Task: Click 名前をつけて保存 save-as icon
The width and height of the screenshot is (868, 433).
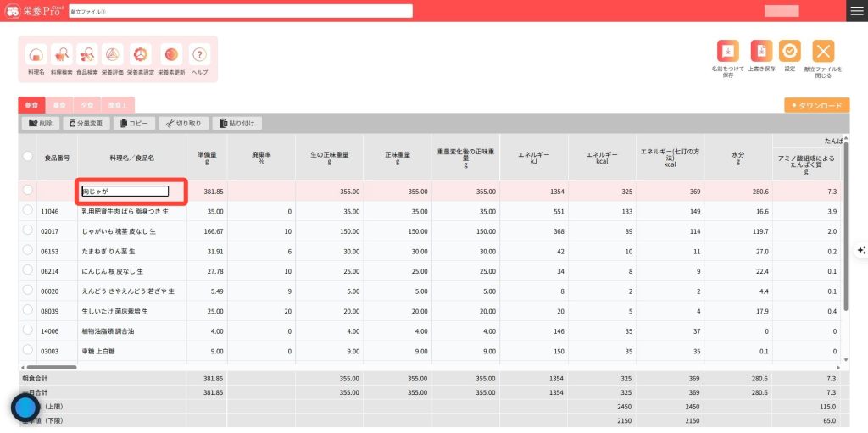Action: tap(727, 52)
